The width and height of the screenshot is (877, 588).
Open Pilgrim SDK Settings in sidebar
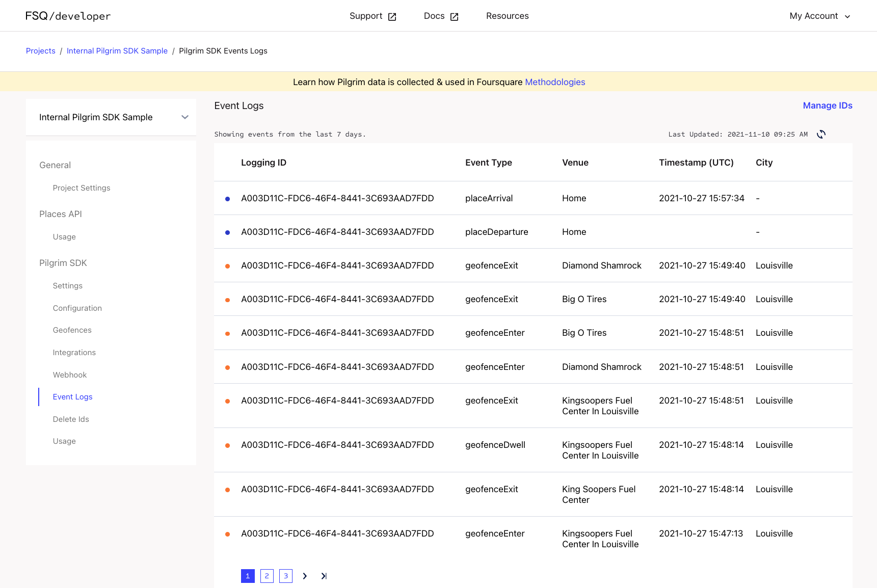68,286
